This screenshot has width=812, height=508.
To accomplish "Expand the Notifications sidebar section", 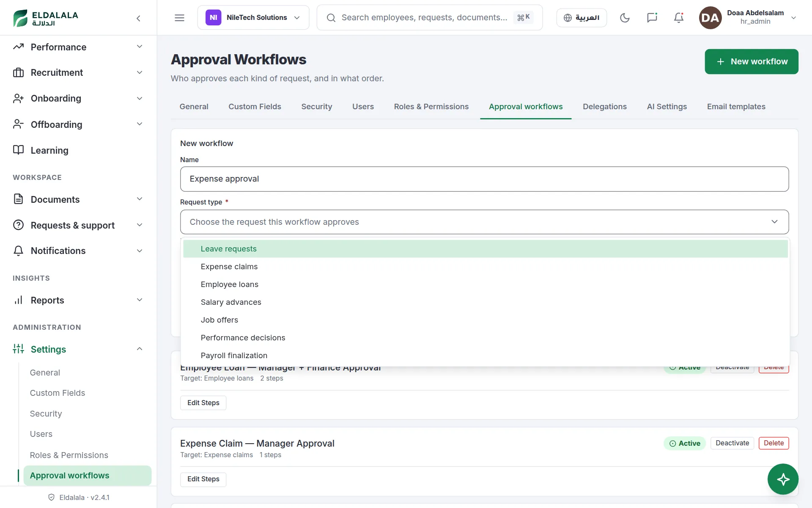I will point(78,251).
